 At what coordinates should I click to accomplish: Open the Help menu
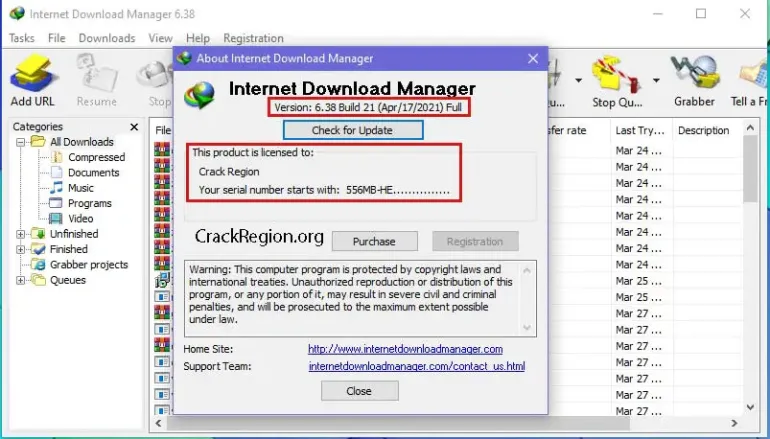point(197,38)
